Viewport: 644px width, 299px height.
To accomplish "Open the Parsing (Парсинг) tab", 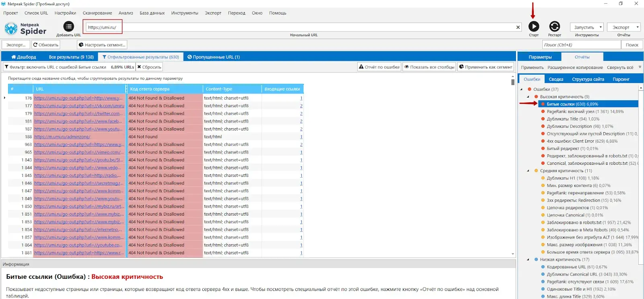I will [621, 79].
